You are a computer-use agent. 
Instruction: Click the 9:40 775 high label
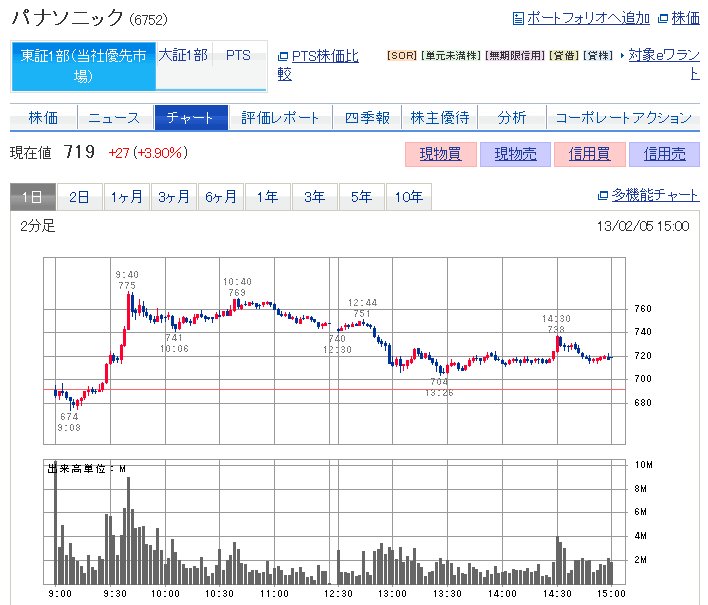(127, 280)
